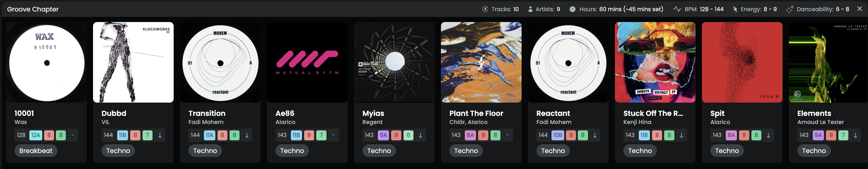
Task: Click the Tracks disc icon in header
Action: coord(485,9)
